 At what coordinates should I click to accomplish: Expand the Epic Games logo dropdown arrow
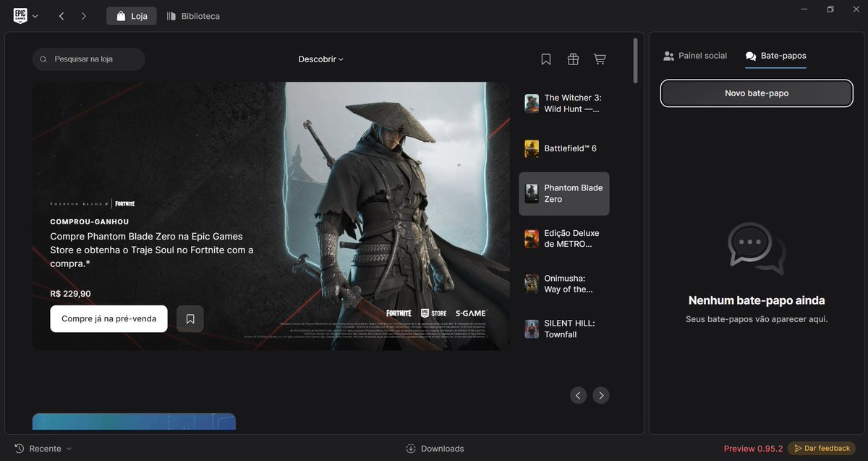coord(35,16)
